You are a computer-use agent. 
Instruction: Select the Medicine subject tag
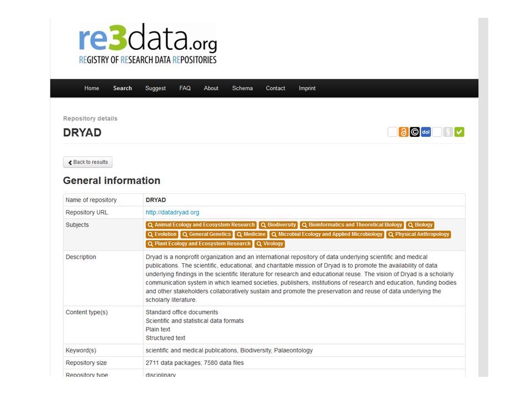click(x=251, y=234)
